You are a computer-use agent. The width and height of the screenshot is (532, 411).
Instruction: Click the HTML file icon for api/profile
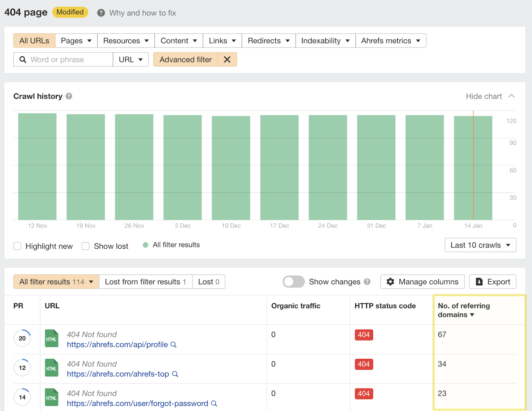[x=52, y=338]
